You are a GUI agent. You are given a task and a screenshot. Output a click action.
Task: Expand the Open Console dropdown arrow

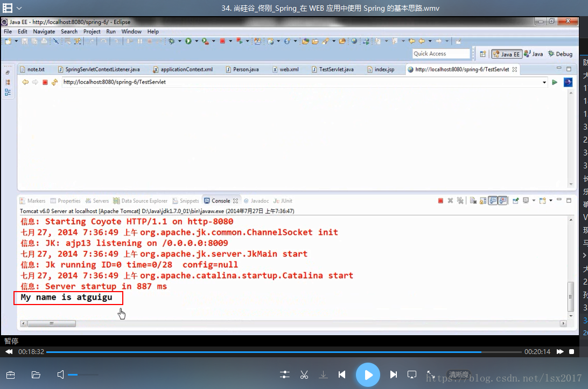tap(550, 201)
